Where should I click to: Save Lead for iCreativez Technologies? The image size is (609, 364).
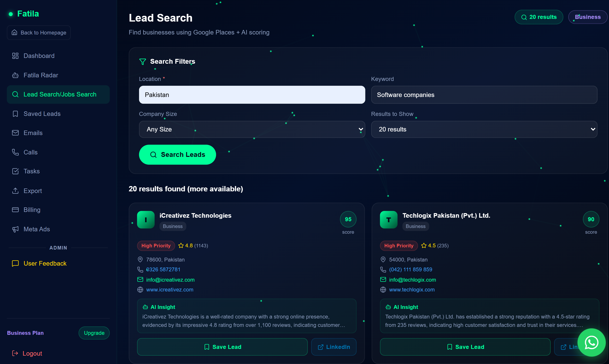click(x=222, y=347)
